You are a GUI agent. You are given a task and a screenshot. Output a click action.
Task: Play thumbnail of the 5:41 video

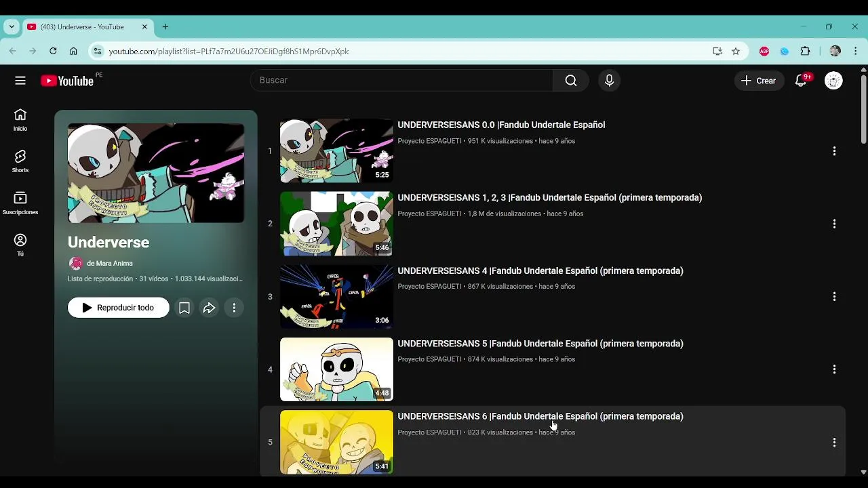[336, 443]
